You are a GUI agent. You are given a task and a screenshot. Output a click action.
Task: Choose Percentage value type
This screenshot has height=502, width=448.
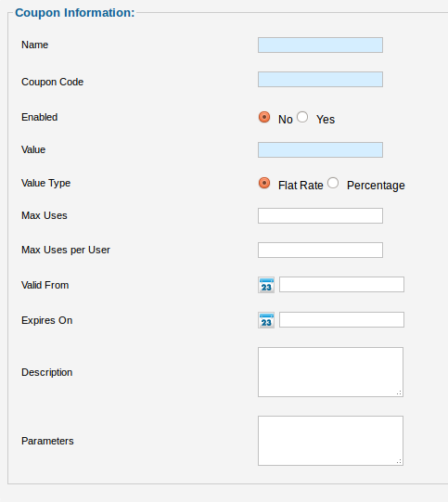(333, 183)
